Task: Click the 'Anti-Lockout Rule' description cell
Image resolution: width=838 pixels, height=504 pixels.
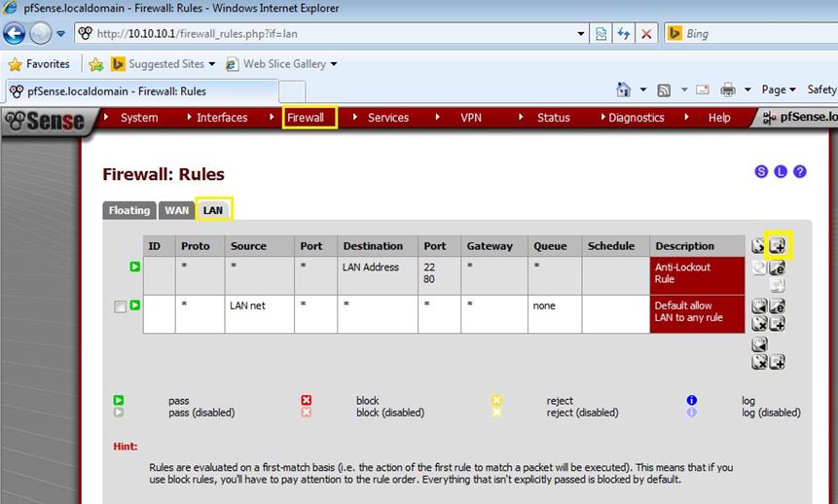Action: [x=697, y=275]
